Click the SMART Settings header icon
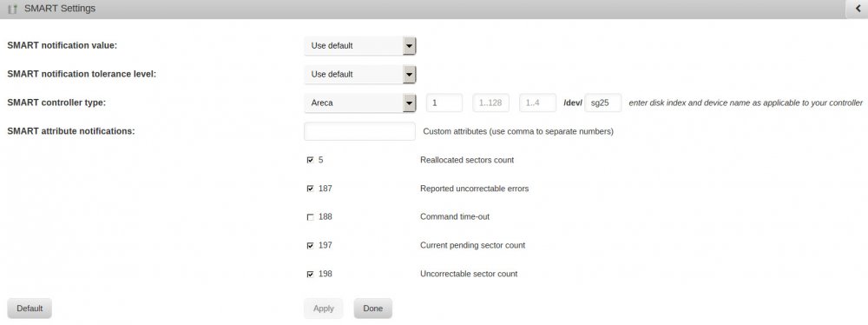868x325 pixels. (x=13, y=10)
